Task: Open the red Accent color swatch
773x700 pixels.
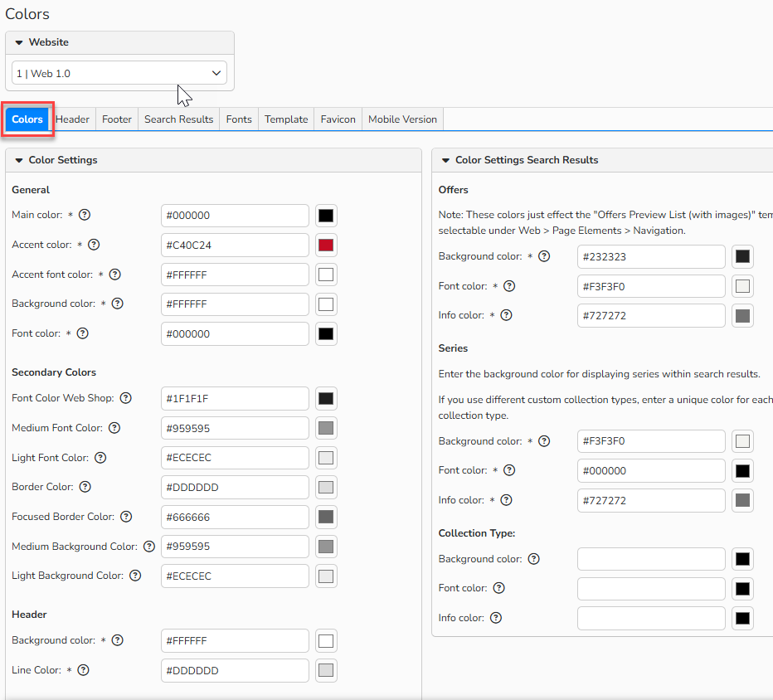Action: [326, 245]
